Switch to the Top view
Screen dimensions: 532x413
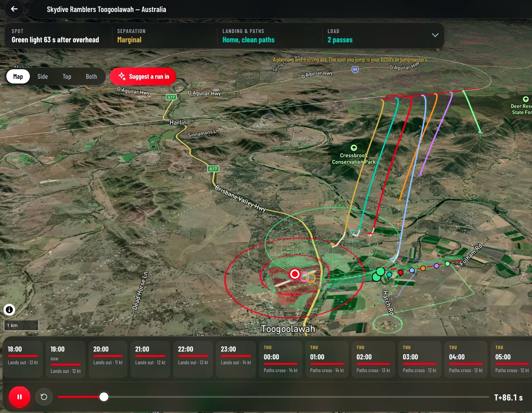coord(67,77)
